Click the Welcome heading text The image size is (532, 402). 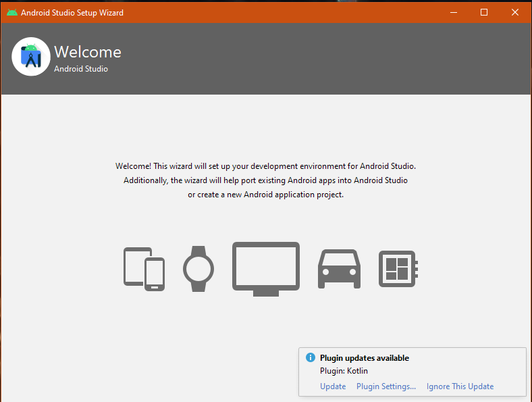[x=88, y=52]
